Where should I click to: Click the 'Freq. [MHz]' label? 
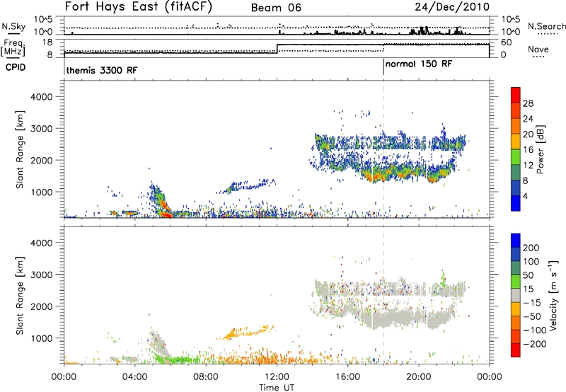[13, 47]
